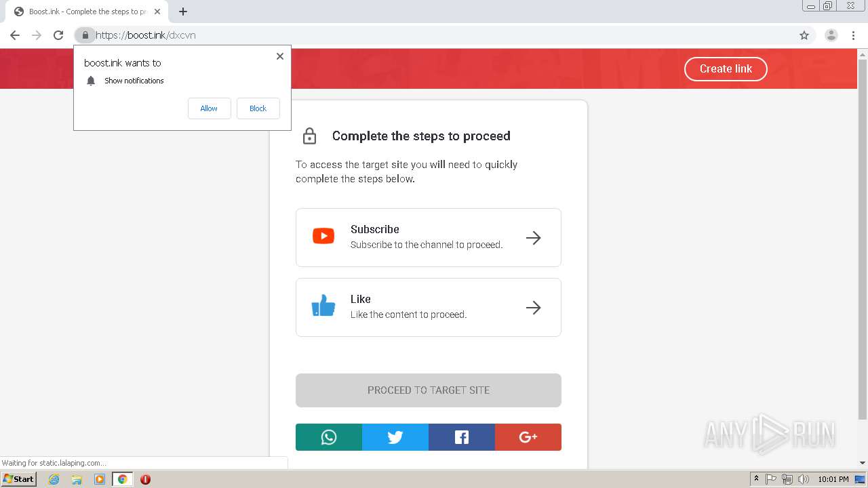Click the scrollbar up arrow
This screenshot has height=488, width=868.
[x=863, y=54]
